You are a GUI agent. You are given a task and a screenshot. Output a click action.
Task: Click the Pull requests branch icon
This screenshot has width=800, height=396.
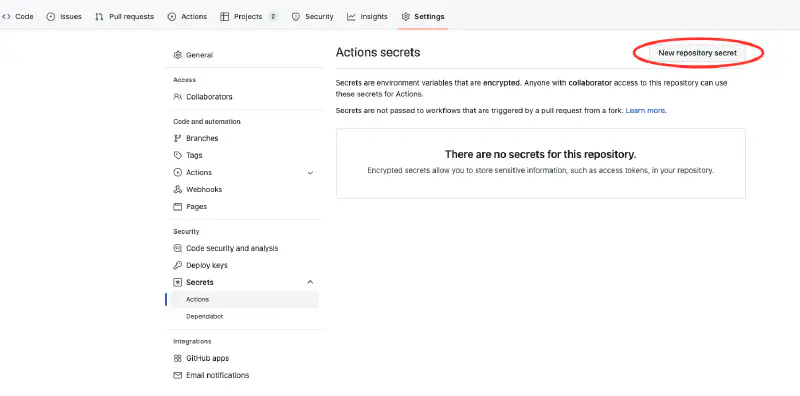[x=99, y=16]
